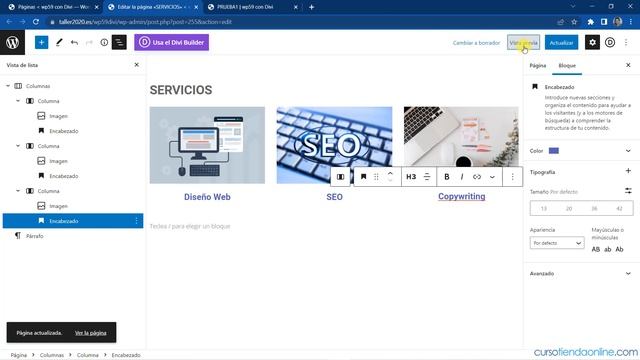Click the Actualizar button

pyautogui.click(x=561, y=42)
